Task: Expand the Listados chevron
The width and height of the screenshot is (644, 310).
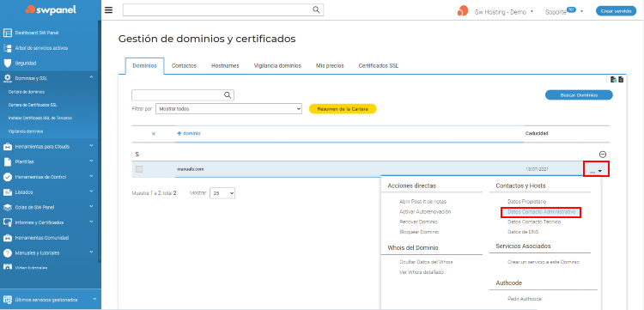Action: point(91,191)
